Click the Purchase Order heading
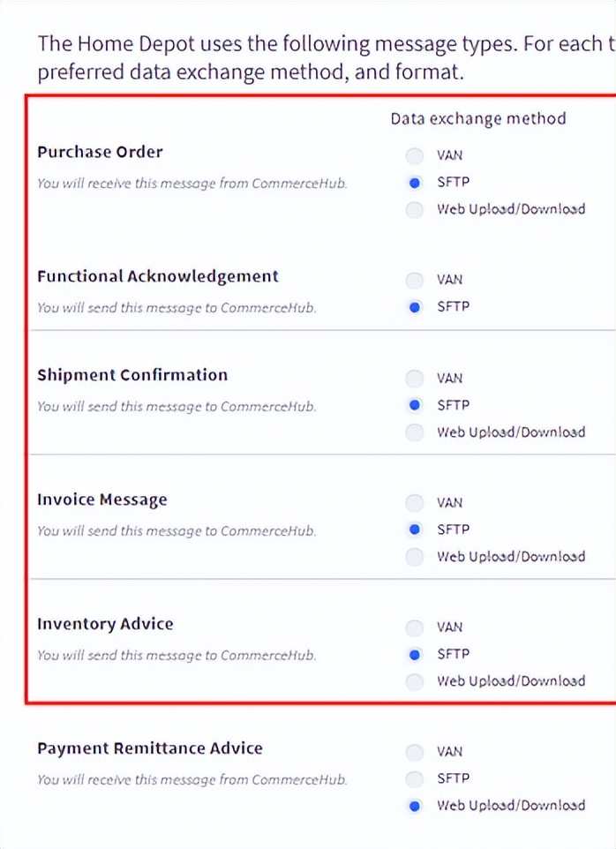 100,152
